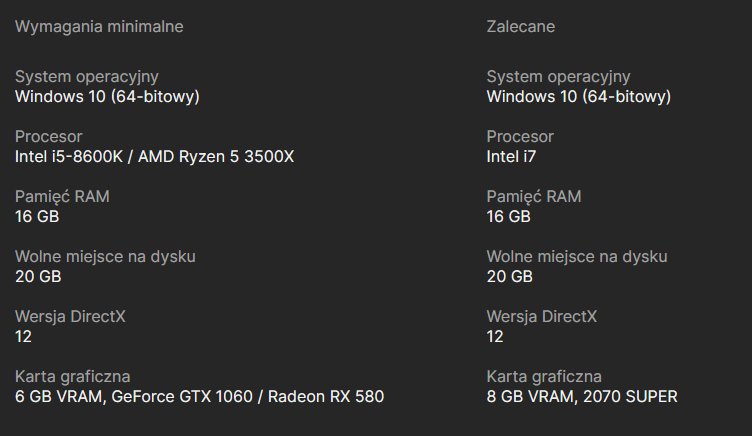This screenshot has height=436, width=752.
Task: Click minimum 16 GB RAM value
Action: (37, 217)
